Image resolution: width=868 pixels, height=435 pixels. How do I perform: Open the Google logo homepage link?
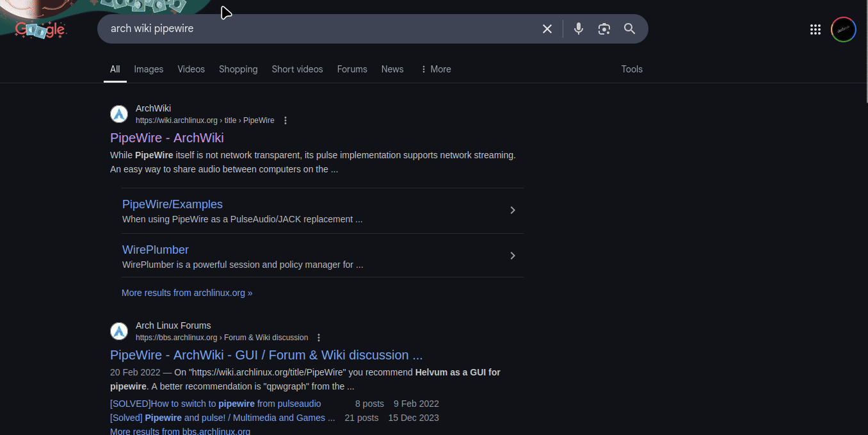point(40,29)
